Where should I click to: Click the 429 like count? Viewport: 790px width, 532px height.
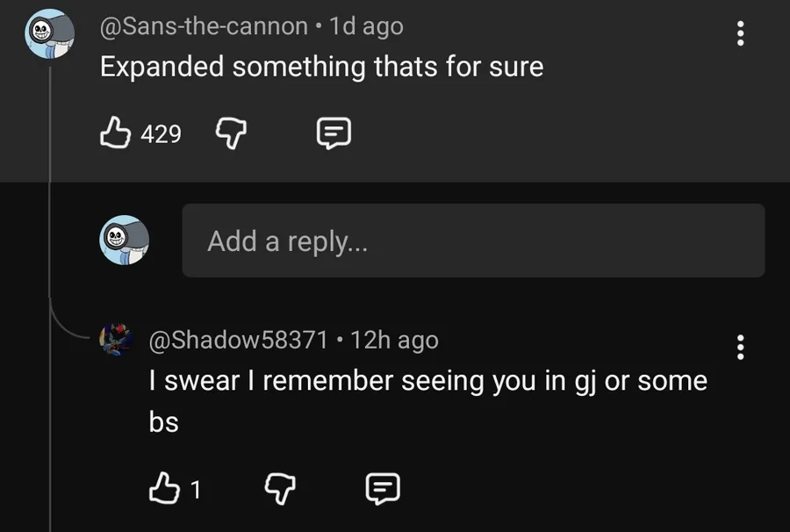(x=161, y=134)
